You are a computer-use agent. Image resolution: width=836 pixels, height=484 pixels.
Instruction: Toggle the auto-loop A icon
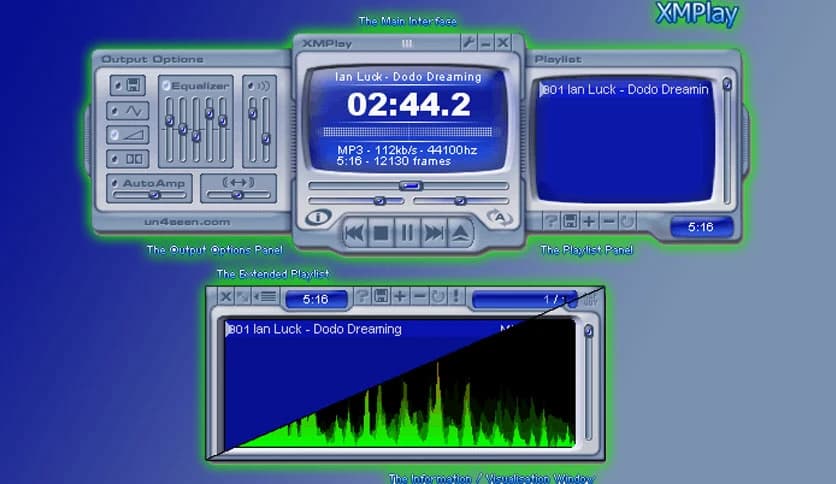point(500,217)
